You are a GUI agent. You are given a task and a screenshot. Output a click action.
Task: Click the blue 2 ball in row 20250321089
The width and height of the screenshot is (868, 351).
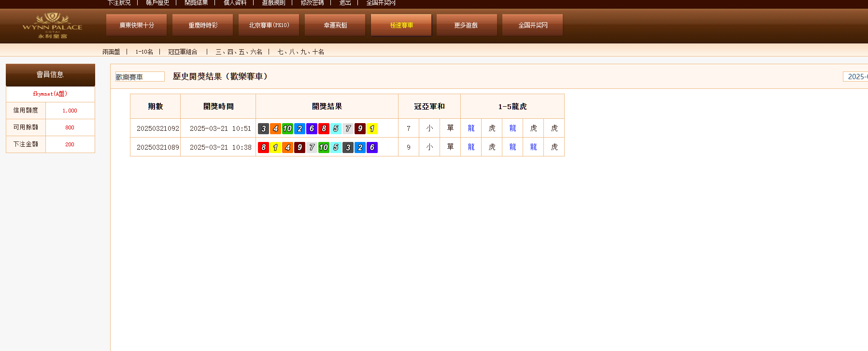click(x=360, y=147)
